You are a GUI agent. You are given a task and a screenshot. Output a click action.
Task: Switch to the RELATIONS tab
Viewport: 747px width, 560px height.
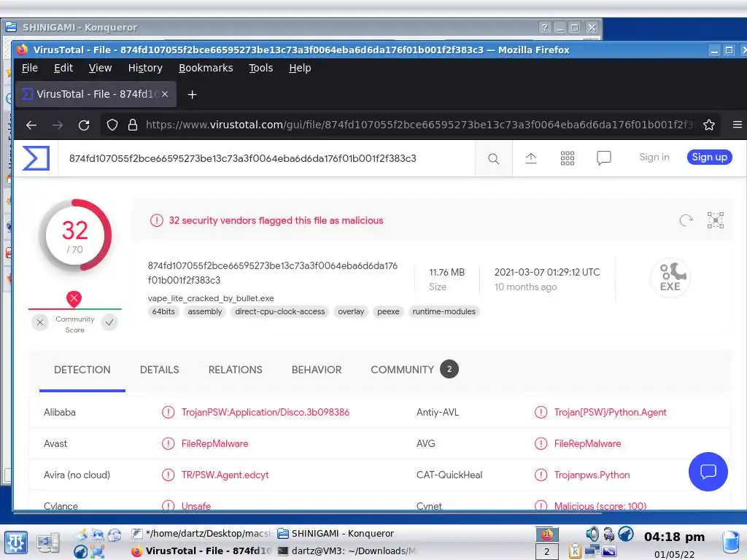tap(236, 370)
